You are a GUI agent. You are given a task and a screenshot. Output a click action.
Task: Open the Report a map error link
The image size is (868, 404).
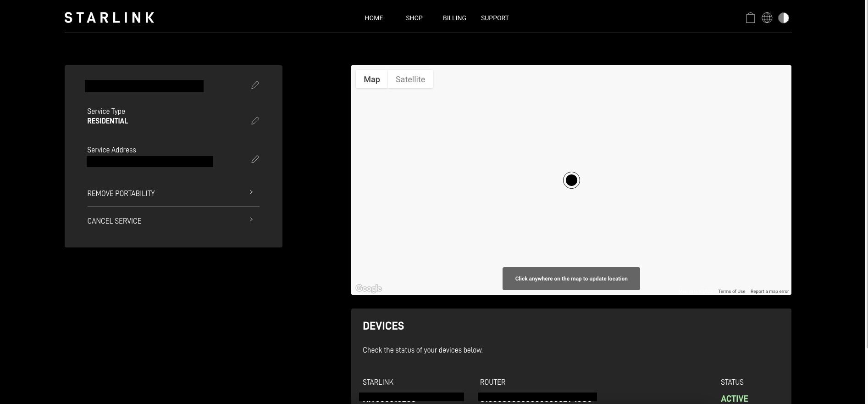coord(769,292)
